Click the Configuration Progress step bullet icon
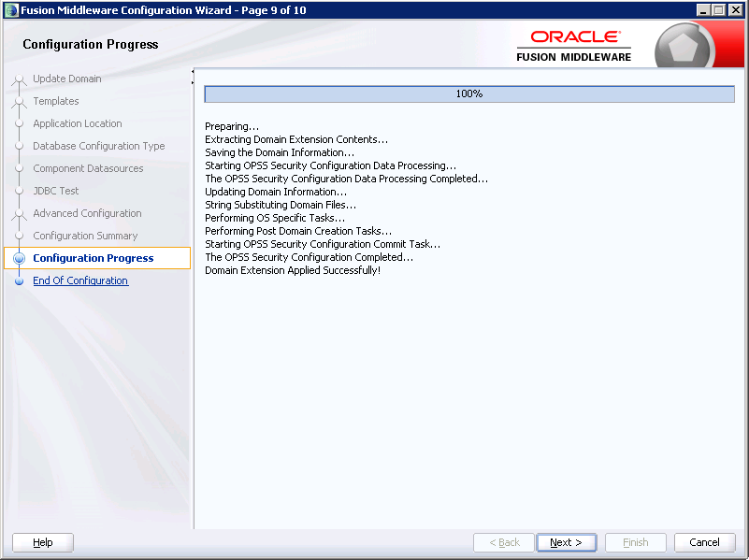 pos(19,258)
